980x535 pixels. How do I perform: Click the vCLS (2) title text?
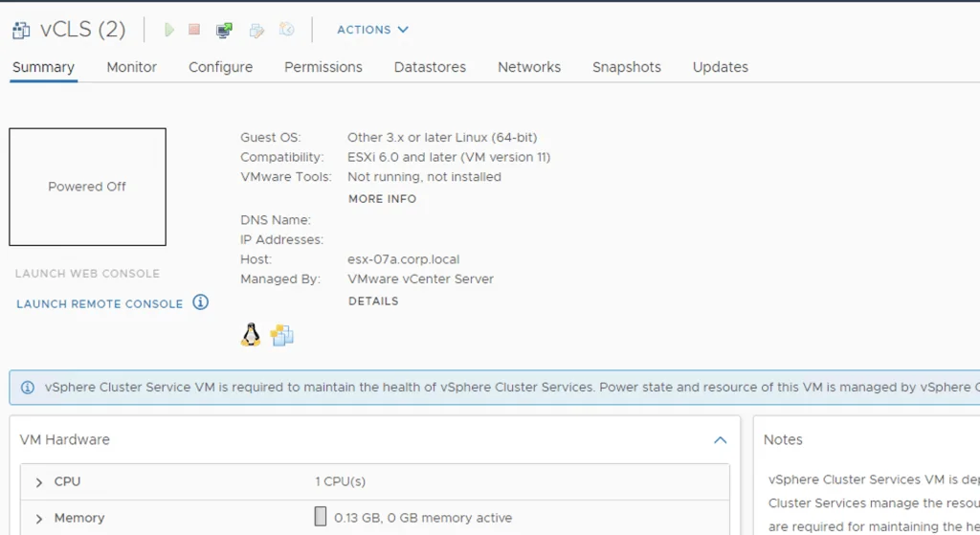point(83,30)
